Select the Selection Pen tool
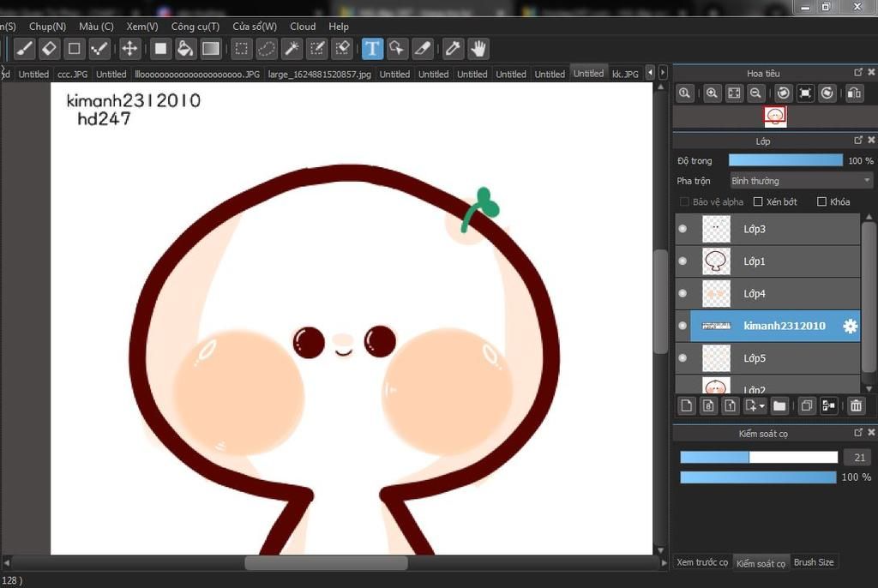878x588 pixels. 317,49
